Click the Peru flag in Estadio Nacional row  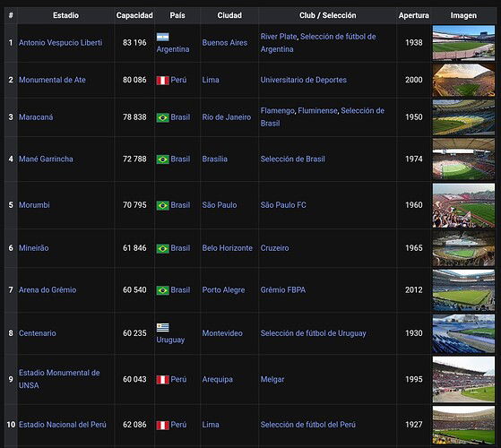click(162, 426)
